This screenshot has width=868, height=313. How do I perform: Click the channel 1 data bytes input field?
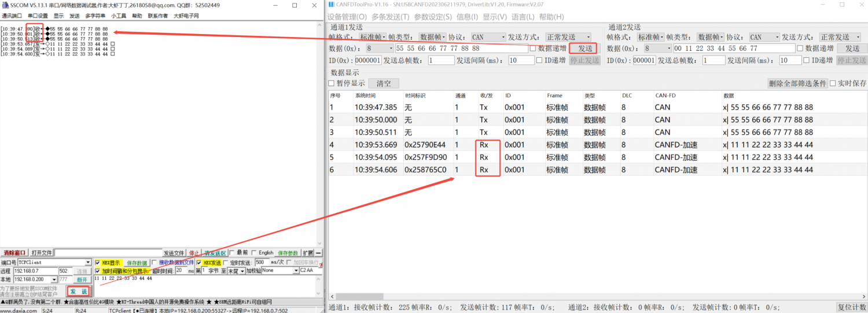[462, 49]
